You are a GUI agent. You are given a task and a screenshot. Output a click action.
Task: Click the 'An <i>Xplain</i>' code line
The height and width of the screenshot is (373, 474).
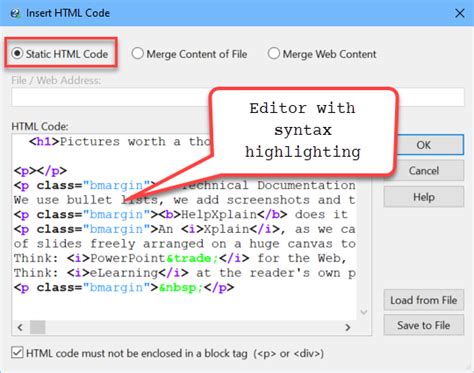[184, 229]
